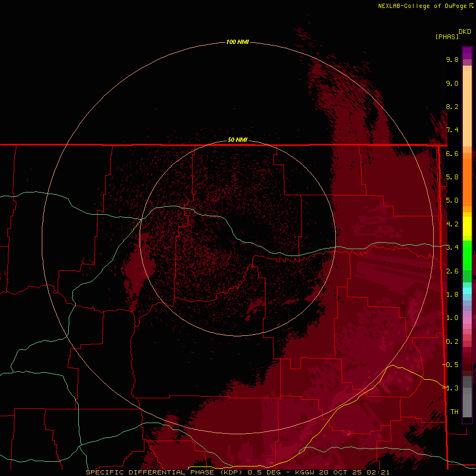476x476 pixels.
Task: Select the 2.6 value on color scale
Action: click(452, 271)
